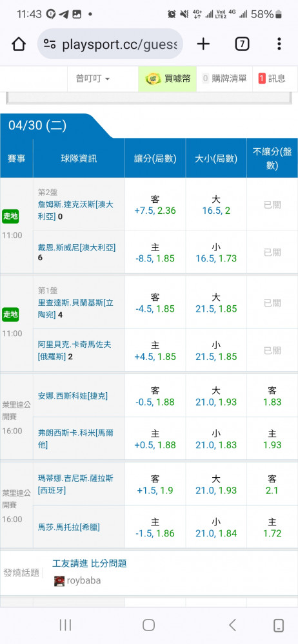Tap the Android home navigation button
Image resolution: width=298 pixels, height=644 pixels.
pos(148,625)
